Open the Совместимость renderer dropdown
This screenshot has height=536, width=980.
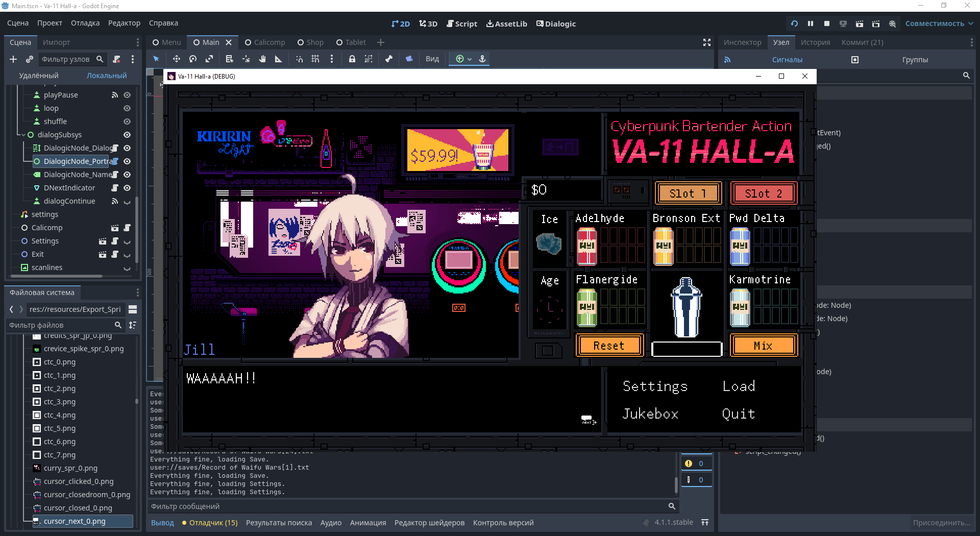click(939, 23)
